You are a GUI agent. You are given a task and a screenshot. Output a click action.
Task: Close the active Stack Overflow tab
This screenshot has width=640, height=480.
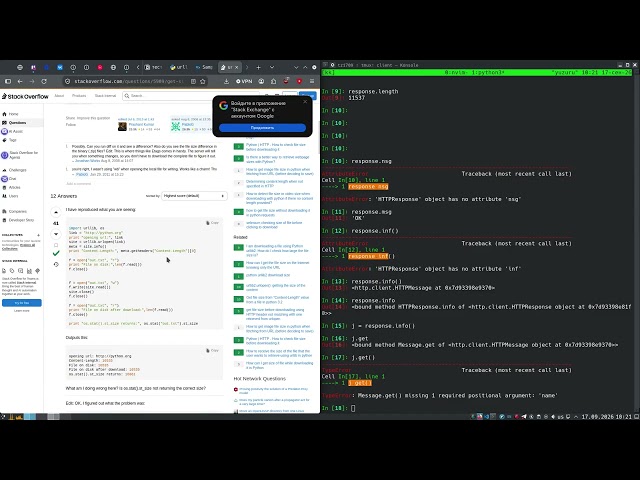coord(236,67)
